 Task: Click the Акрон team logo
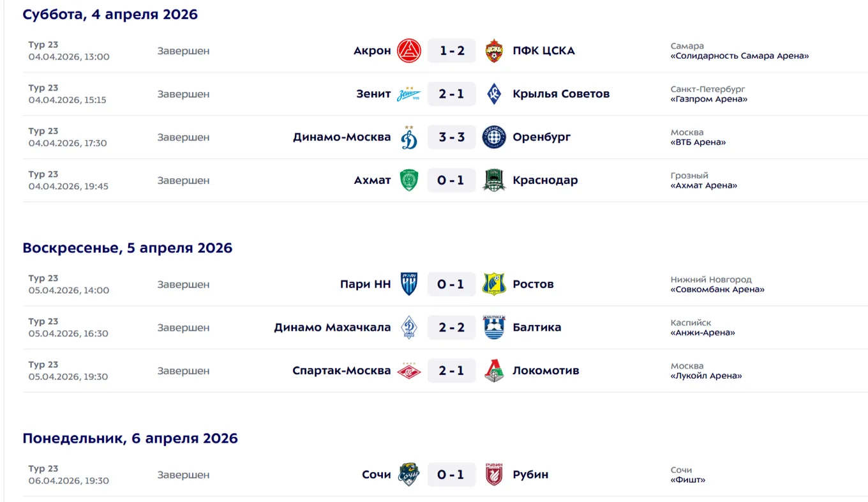point(409,50)
